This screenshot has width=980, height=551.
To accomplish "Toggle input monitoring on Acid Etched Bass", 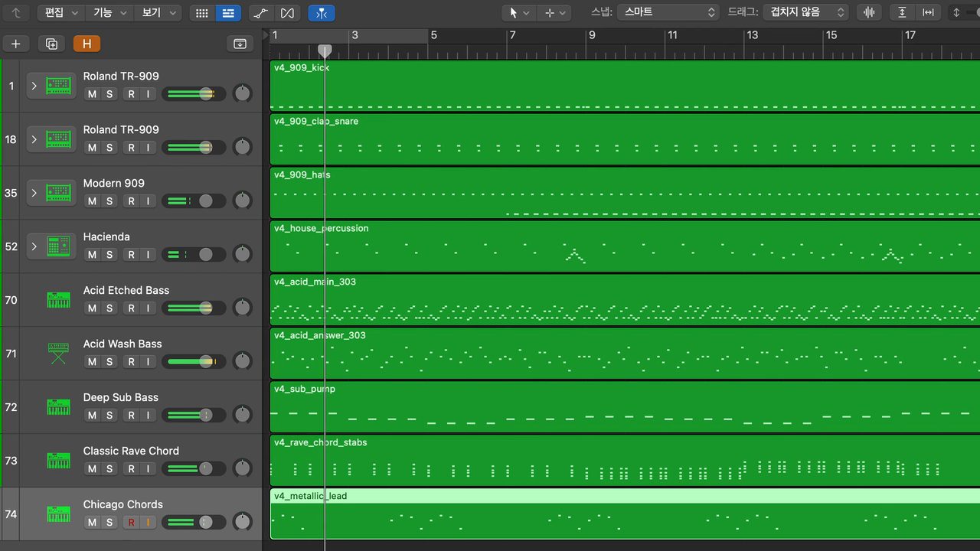I will (148, 308).
